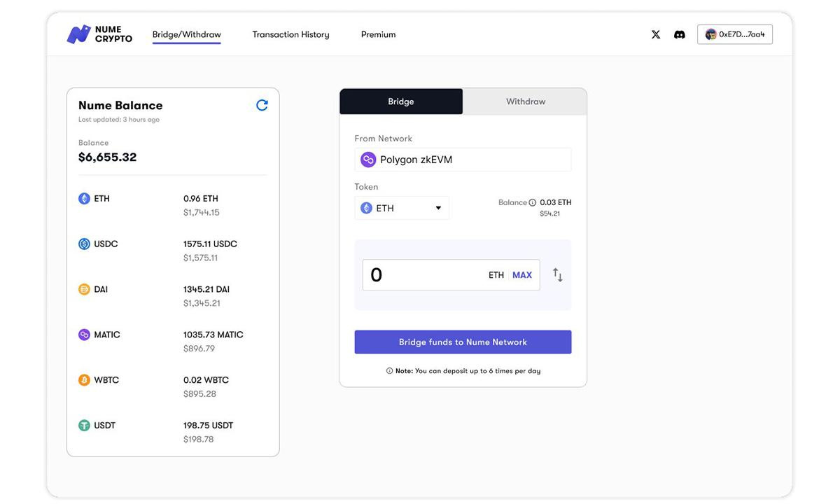Screen dimensions: 840x504
Task: Click the ETH icon in Token selector
Action: point(366,208)
